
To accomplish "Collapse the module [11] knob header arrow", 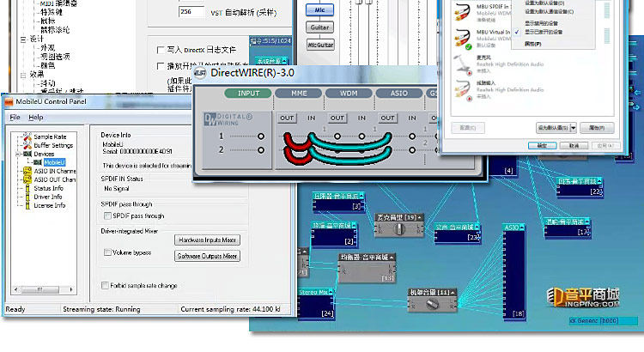I will tap(453, 293).
